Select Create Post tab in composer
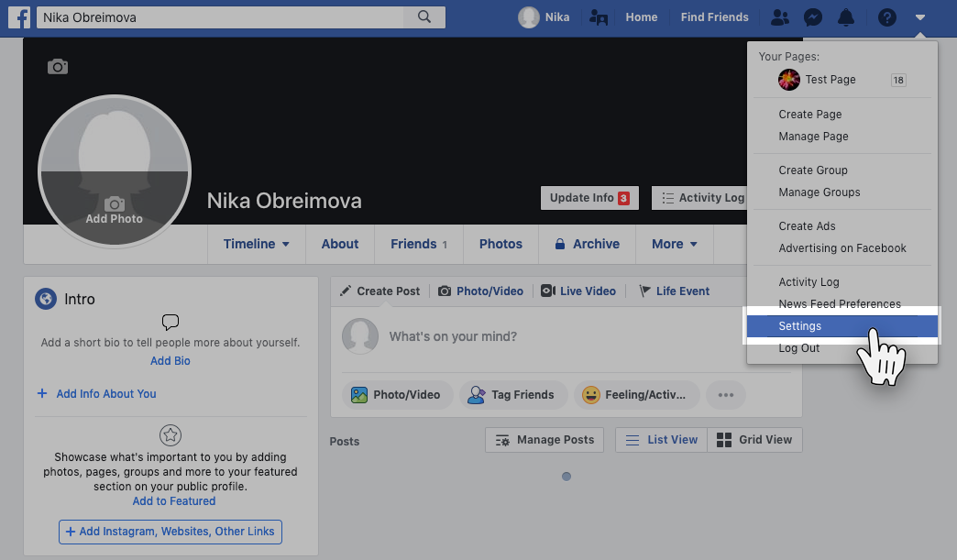Screen dimensions: 957x560 tap(379, 291)
